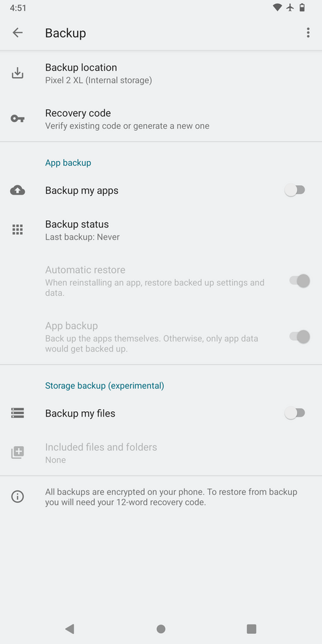
Task: Open Included files and folders
Action: tap(161, 453)
